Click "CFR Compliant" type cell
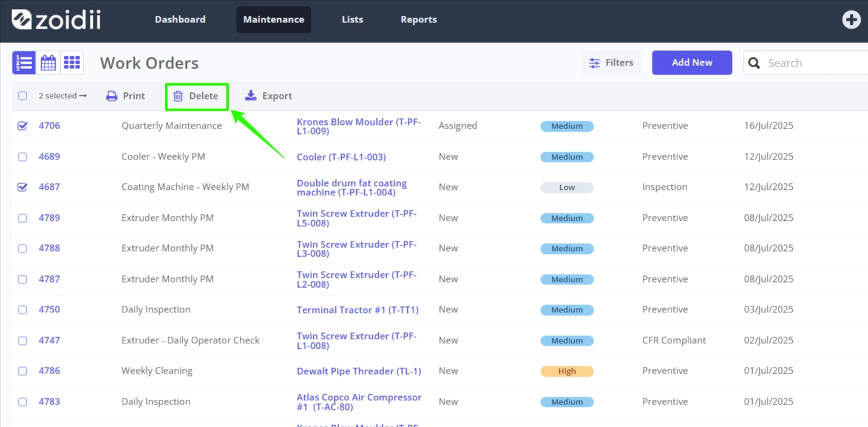This screenshot has width=868, height=427. click(x=674, y=340)
